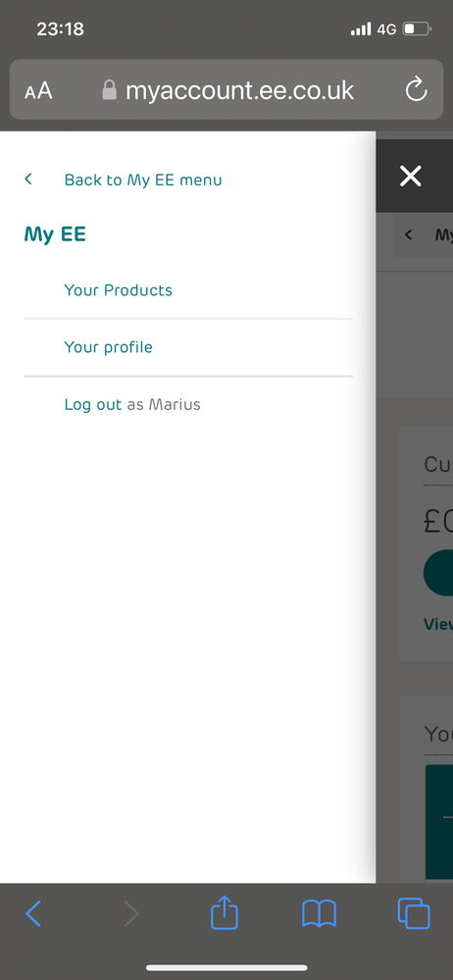The image size is (453, 980).
Task: Open the AA reader text size menu
Action: point(38,91)
